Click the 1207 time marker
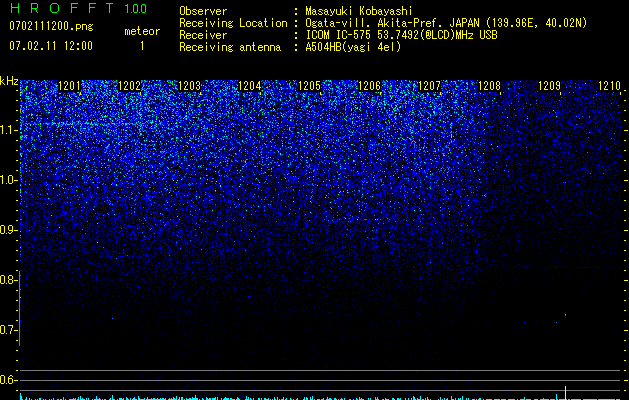629x400 pixels. pyautogui.click(x=429, y=86)
